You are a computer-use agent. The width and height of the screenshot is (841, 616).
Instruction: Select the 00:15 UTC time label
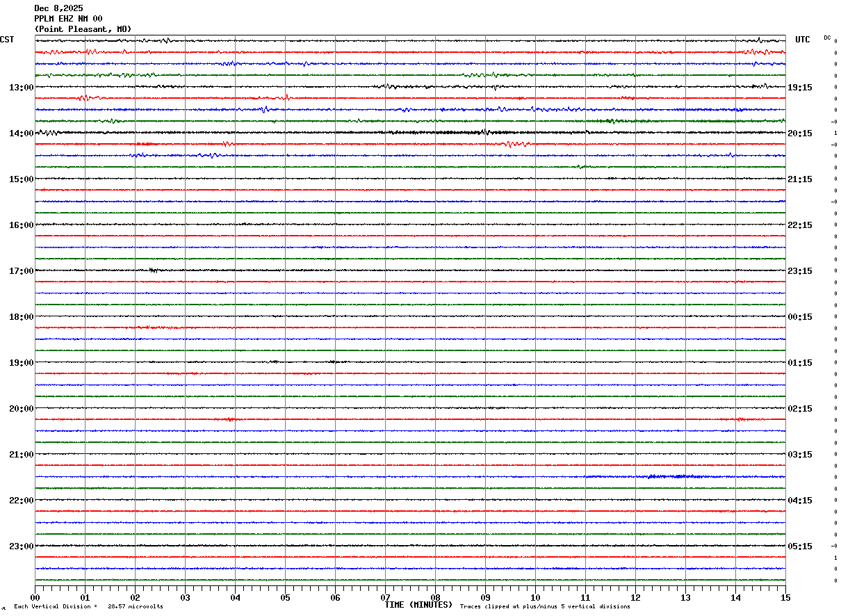(x=799, y=317)
